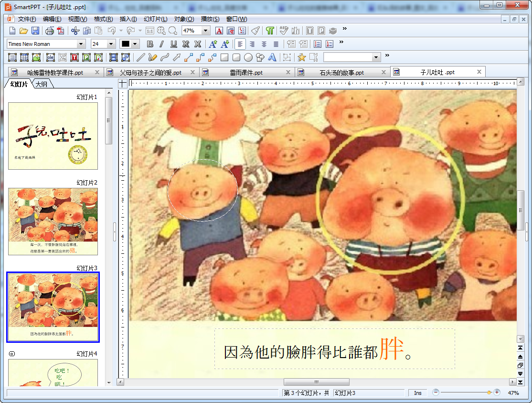Select the 幻灯片1 title slide thumbnail
This screenshot has width=532, height=403.
point(53,136)
